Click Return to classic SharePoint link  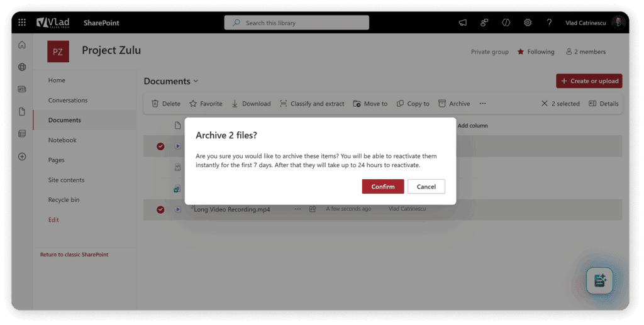pyautogui.click(x=74, y=255)
